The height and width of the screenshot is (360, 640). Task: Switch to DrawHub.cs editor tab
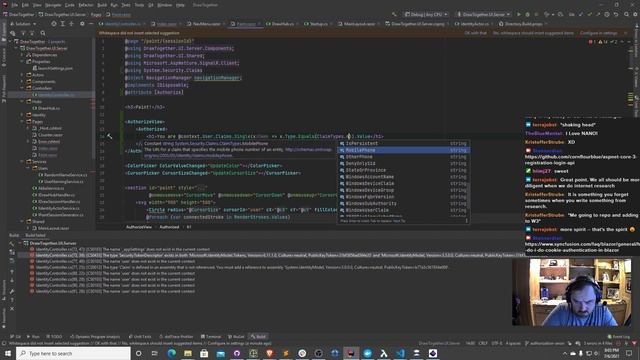[x=282, y=24]
